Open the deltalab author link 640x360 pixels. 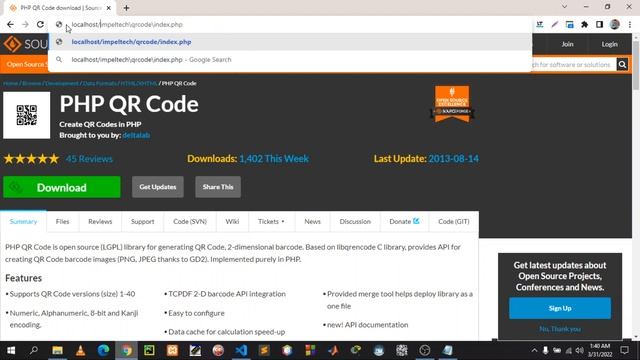[136, 135]
